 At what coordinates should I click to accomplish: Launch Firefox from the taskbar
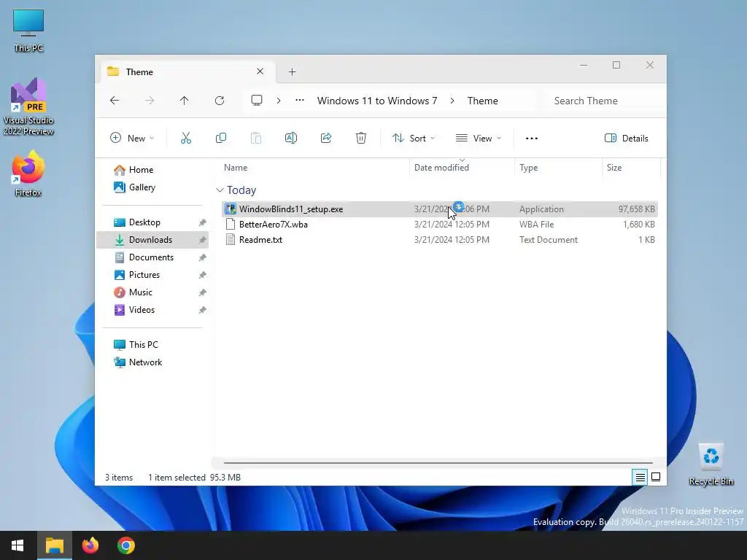click(90, 545)
